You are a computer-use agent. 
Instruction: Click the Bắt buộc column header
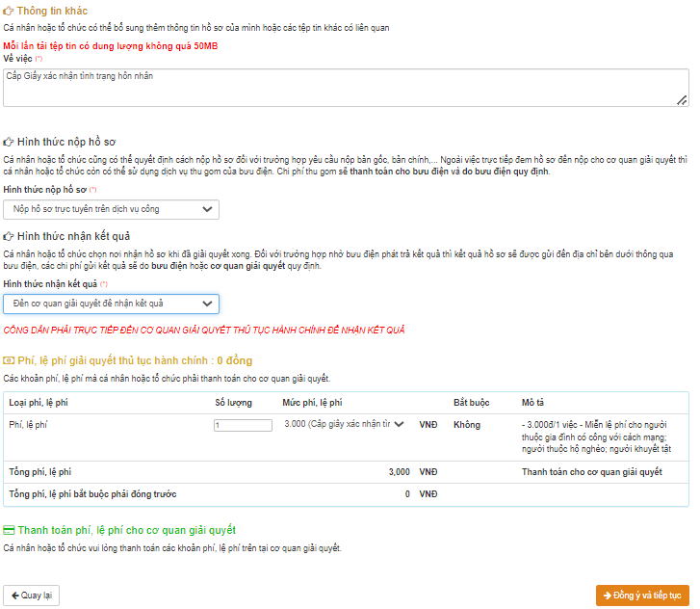tap(472, 401)
